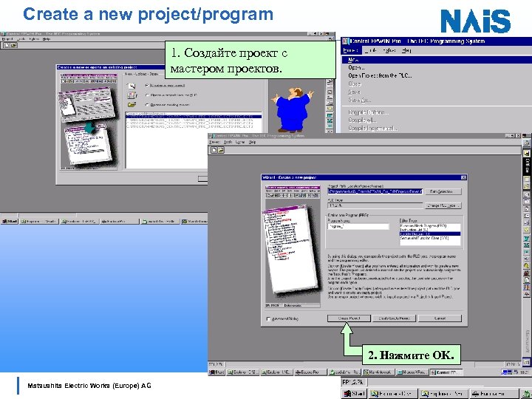Click Create Project button in the Wizard dialog
The width and height of the screenshot is (532, 399).
point(349,318)
